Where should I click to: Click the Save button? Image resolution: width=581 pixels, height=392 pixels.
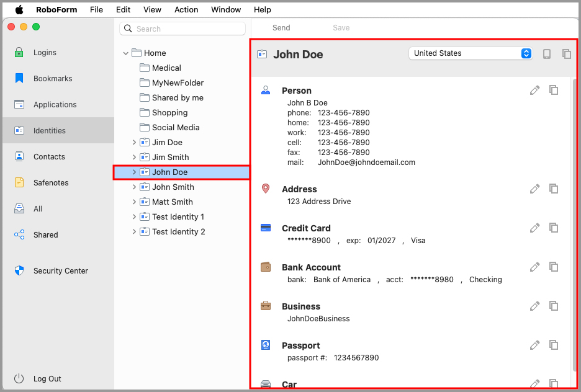pyautogui.click(x=341, y=28)
